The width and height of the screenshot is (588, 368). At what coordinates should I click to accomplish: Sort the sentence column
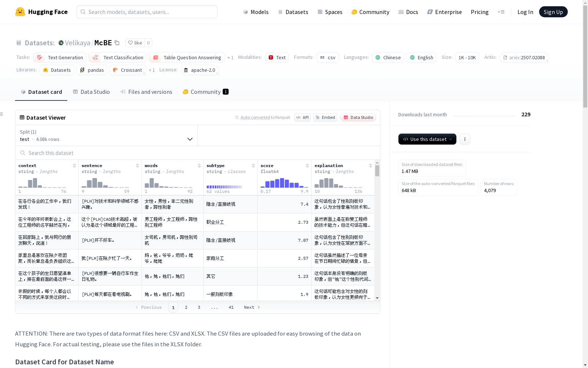click(137, 166)
